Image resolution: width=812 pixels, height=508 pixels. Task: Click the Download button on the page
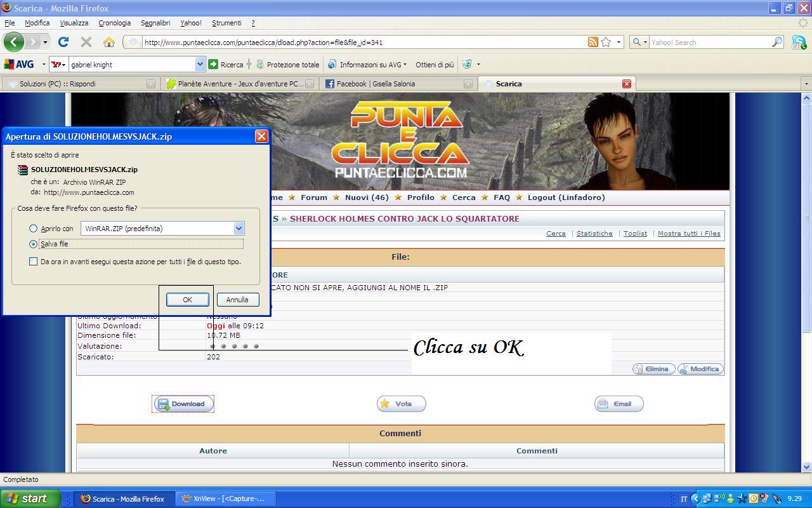(x=183, y=404)
